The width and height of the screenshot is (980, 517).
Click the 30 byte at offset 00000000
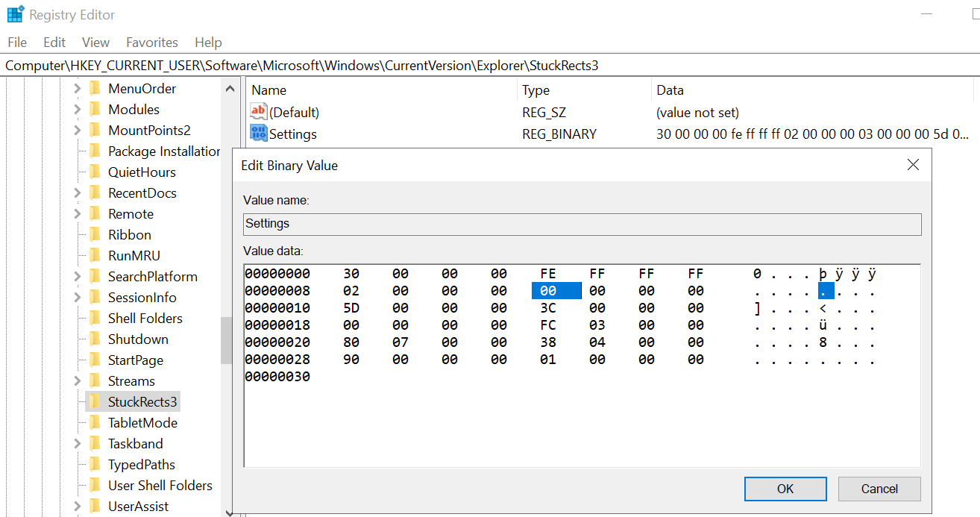(351, 274)
